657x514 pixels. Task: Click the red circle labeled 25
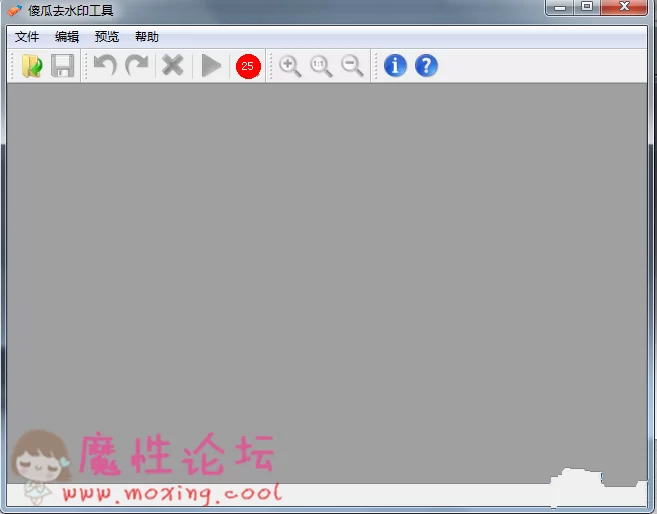click(247, 66)
